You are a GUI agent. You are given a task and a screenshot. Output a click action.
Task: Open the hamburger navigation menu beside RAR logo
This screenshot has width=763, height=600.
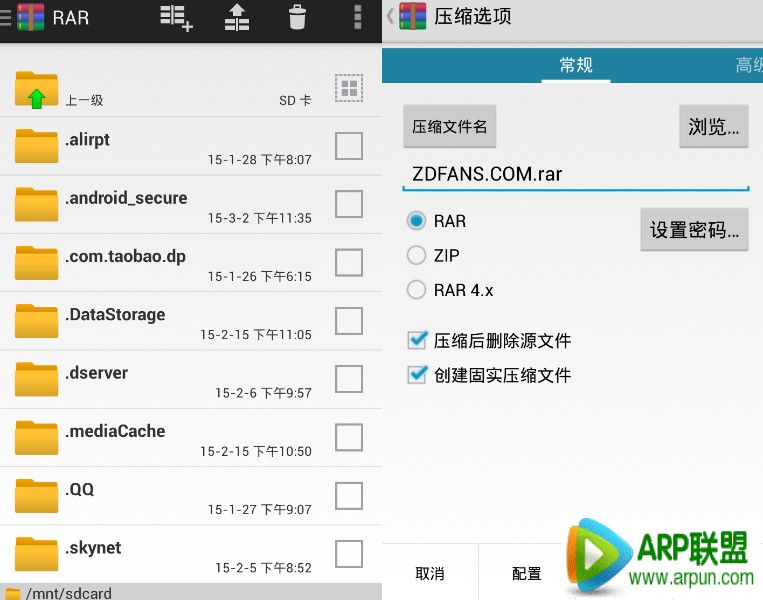pos(5,17)
